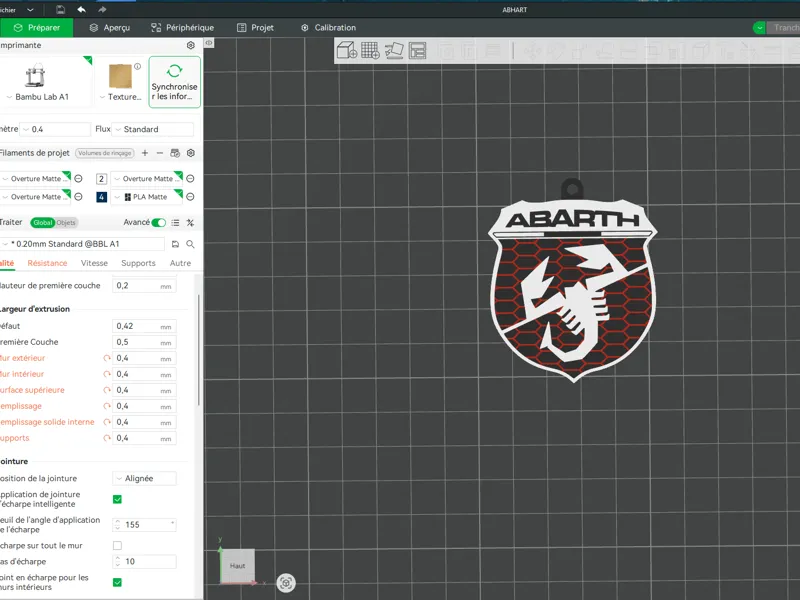
Task: Click the save preset icon beside 0.20mm Standard
Action: pyautogui.click(x=176, y=244)
